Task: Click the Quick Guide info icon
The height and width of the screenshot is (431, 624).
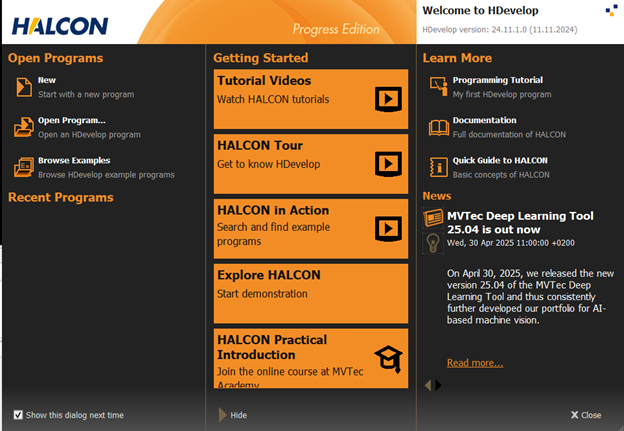Action: pyautogui.click(x=439, y=167)
